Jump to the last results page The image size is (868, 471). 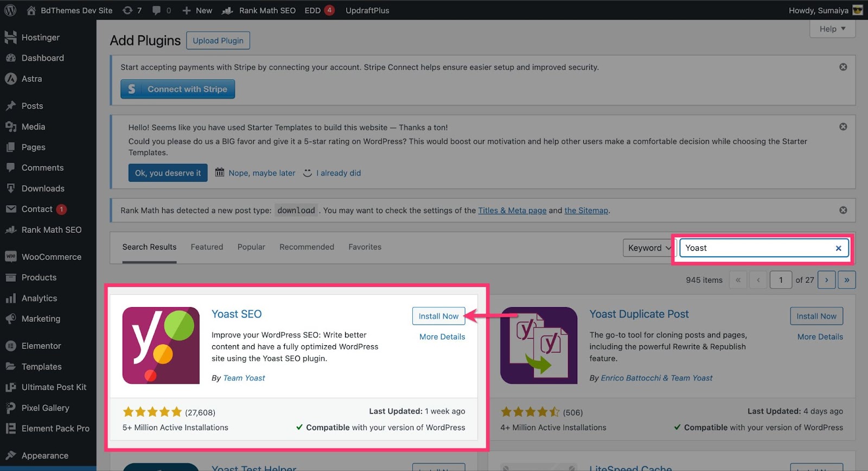point(846,280)
